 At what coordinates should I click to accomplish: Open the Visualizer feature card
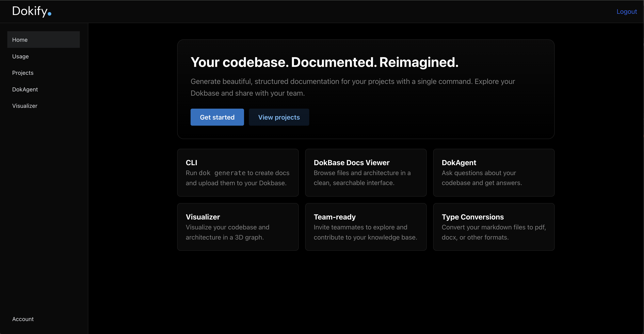(x=238, y=227)
